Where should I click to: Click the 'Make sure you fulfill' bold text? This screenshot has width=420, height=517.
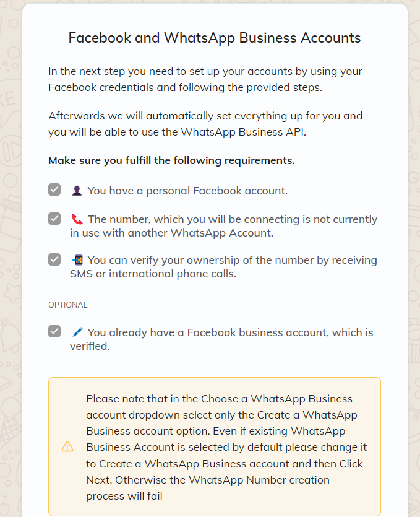[171, 160]
